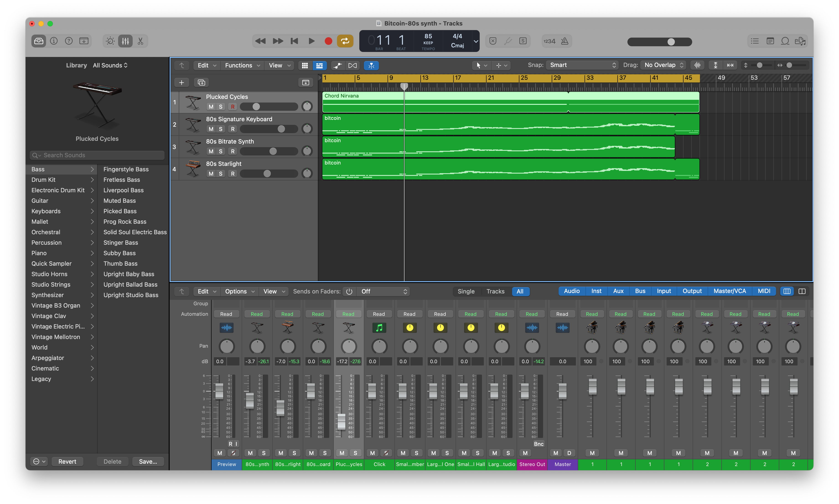Open the Functions menu in Tracks area

(242, 66)
